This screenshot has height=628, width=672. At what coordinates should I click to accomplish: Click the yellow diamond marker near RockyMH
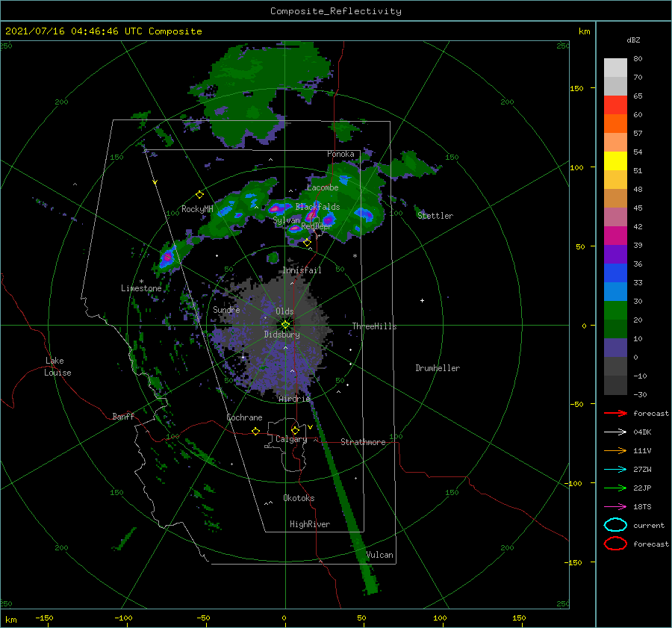click(x=199, y=195)
